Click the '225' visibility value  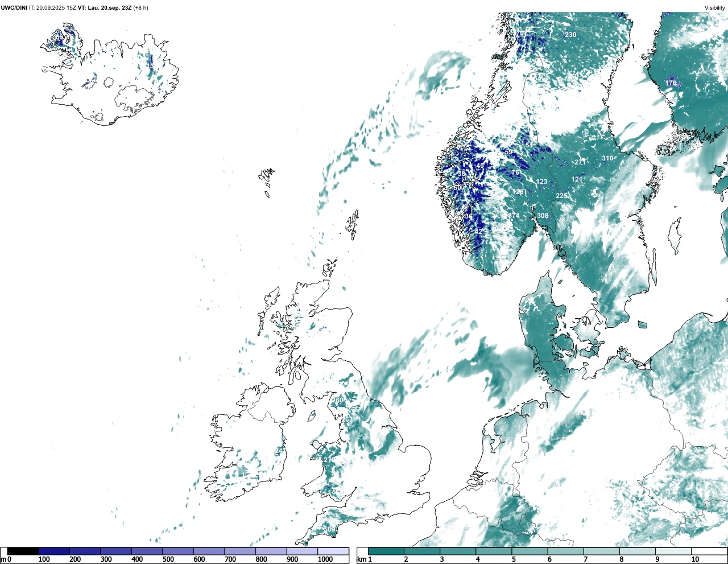tap(561, 196)
